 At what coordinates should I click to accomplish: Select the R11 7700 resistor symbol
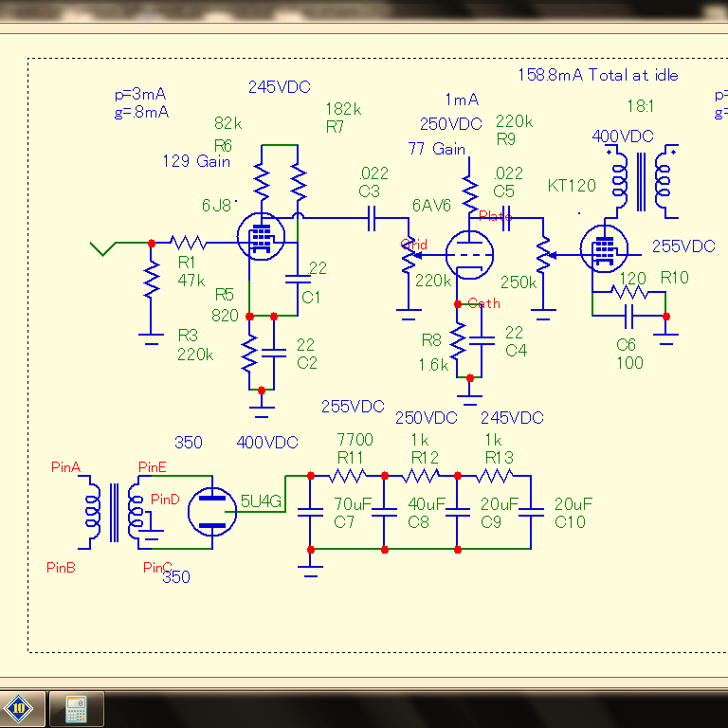click(348, 476)
